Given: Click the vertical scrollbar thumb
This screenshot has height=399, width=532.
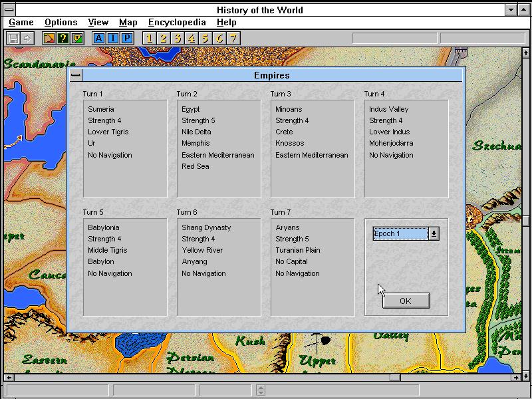Looking at the screenshot, I should [x=525, y=221].
